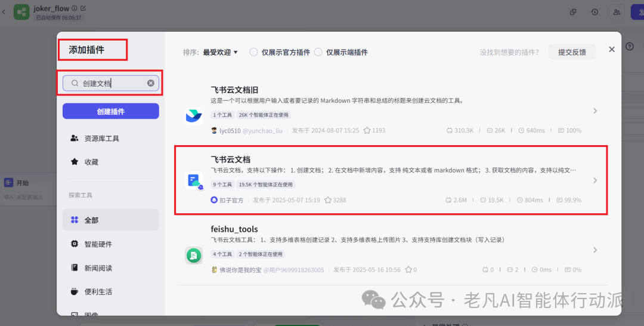This screenshot has width=644, height=326.
Task: Open the feishu_tools plugin title
Action: (x=234, y=229)
